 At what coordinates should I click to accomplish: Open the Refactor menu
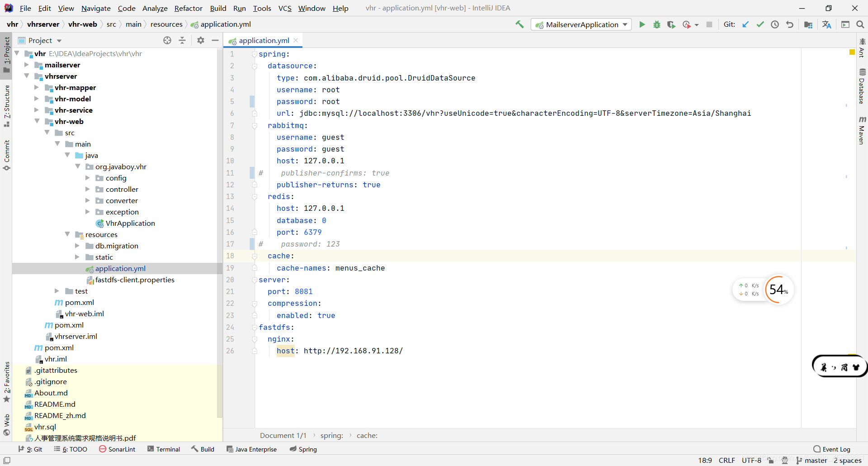tap(188, 8)
